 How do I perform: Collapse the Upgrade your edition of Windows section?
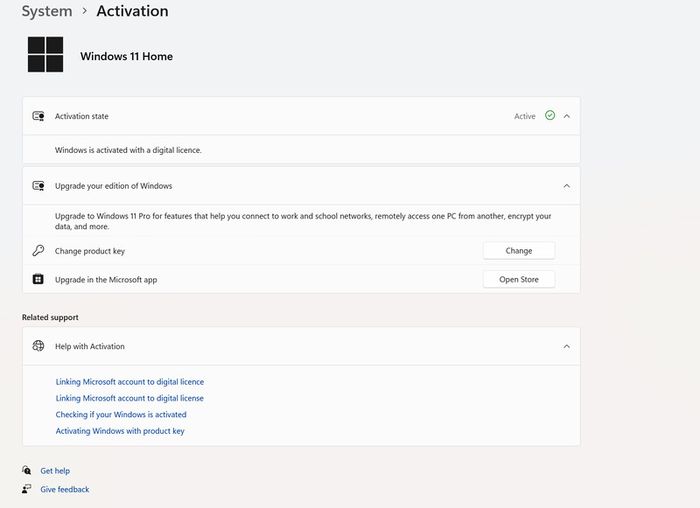(567, 186)
